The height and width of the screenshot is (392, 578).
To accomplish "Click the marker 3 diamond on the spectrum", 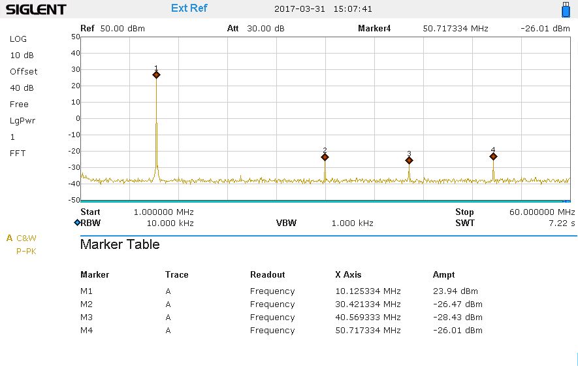I will point(409,160).
